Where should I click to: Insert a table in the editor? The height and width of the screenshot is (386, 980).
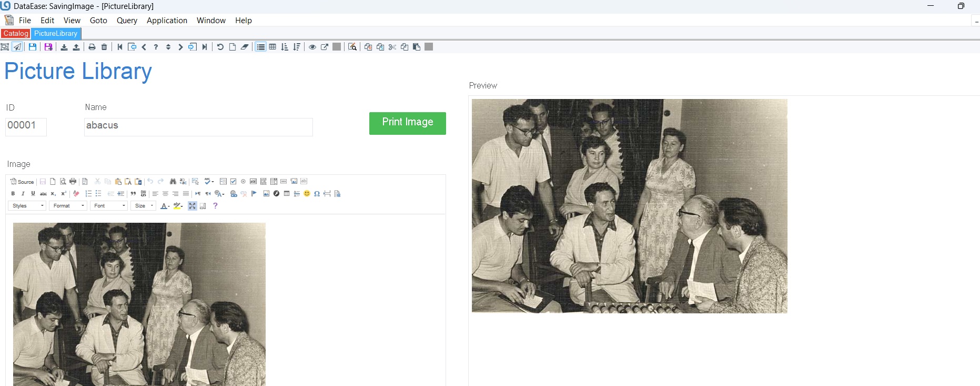click(x=287, y=194)
